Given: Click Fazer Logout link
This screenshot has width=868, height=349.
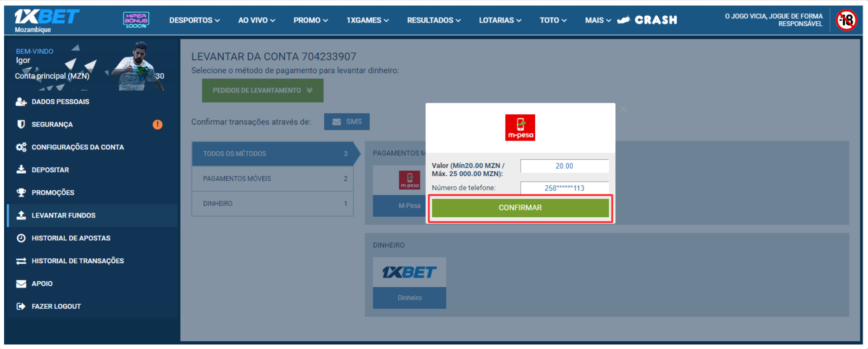Looking at the screenshot, I should pyautogui.click(x=92, y=306).
